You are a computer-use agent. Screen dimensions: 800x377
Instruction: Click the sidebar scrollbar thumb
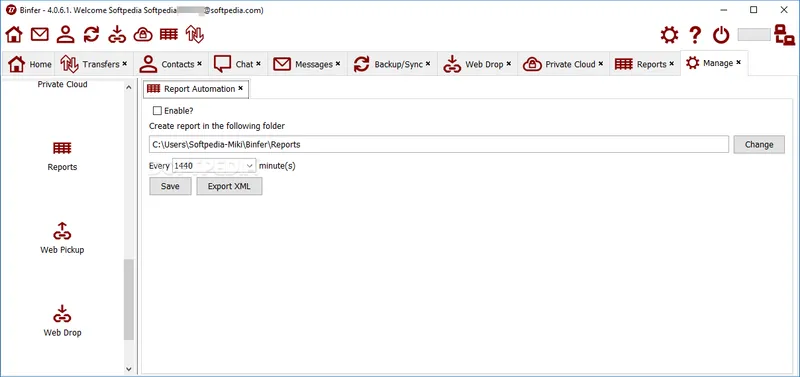129,299
